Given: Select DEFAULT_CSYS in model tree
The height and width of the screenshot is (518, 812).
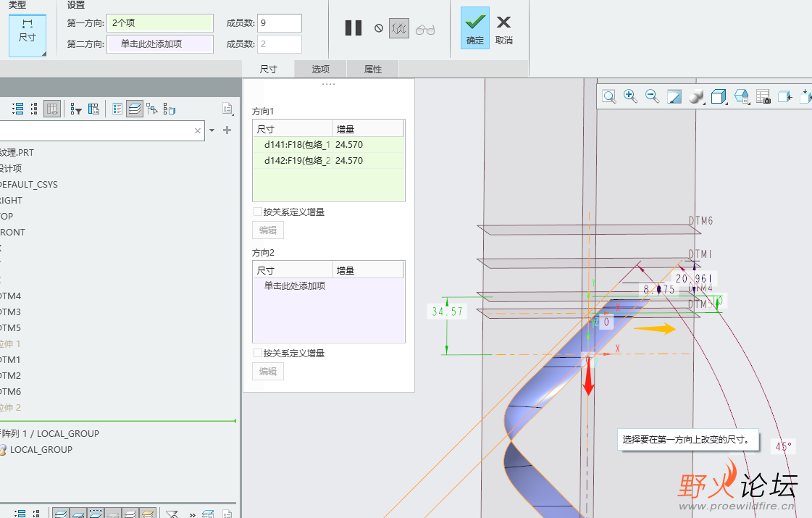Looking at the screenshot, I should 28,185.
